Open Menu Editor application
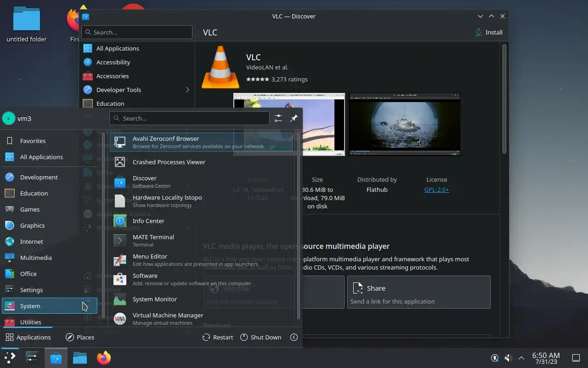 (201, 260)
